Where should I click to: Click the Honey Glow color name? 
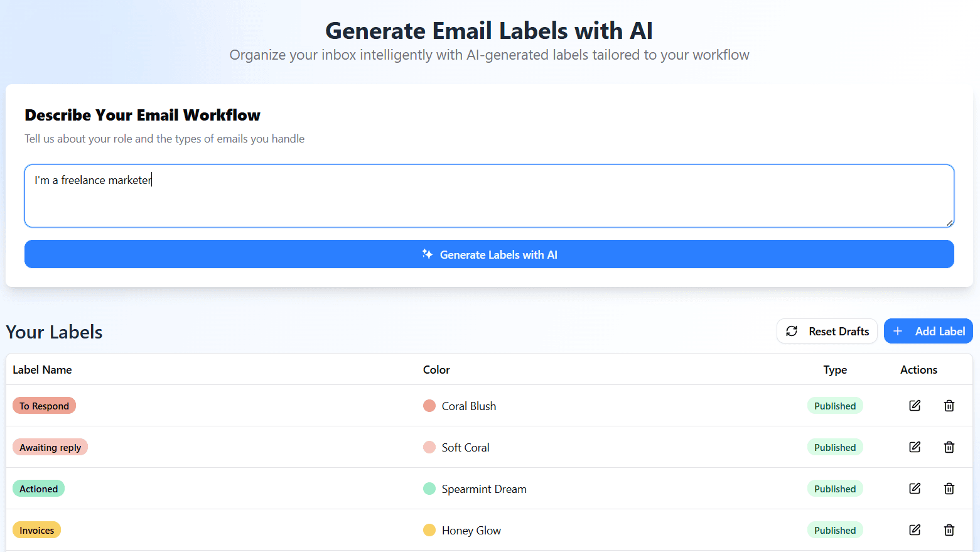471,531
